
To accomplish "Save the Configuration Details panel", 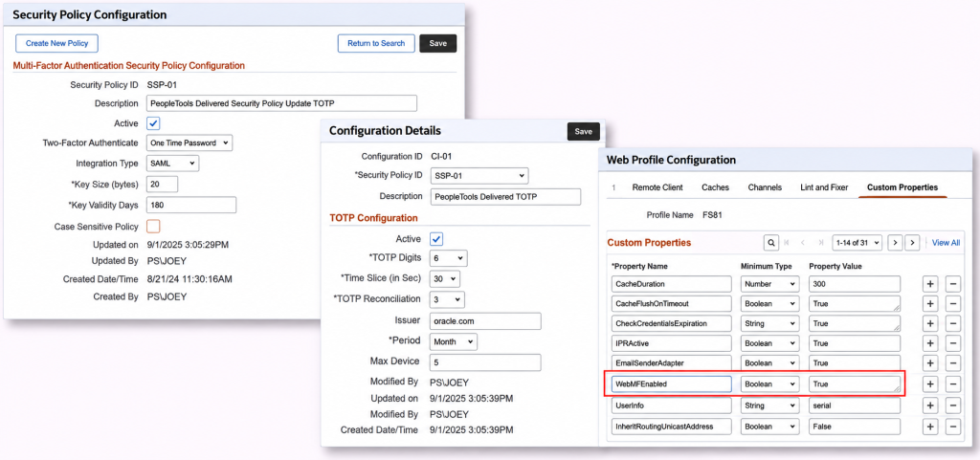I will tap(583, 132).
